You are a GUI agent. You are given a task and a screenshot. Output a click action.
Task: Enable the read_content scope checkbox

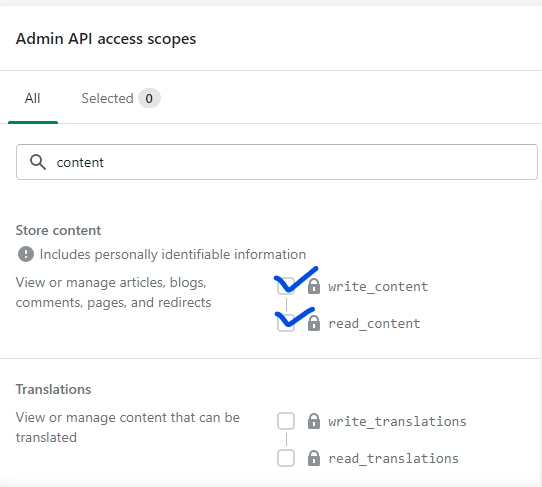point(286,323)
